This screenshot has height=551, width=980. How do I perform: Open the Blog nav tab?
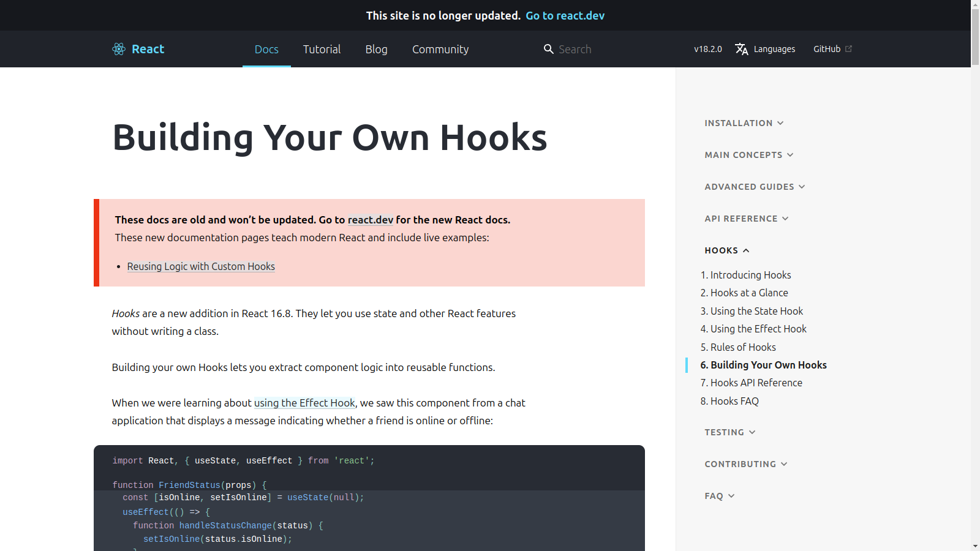click(376, 49)
